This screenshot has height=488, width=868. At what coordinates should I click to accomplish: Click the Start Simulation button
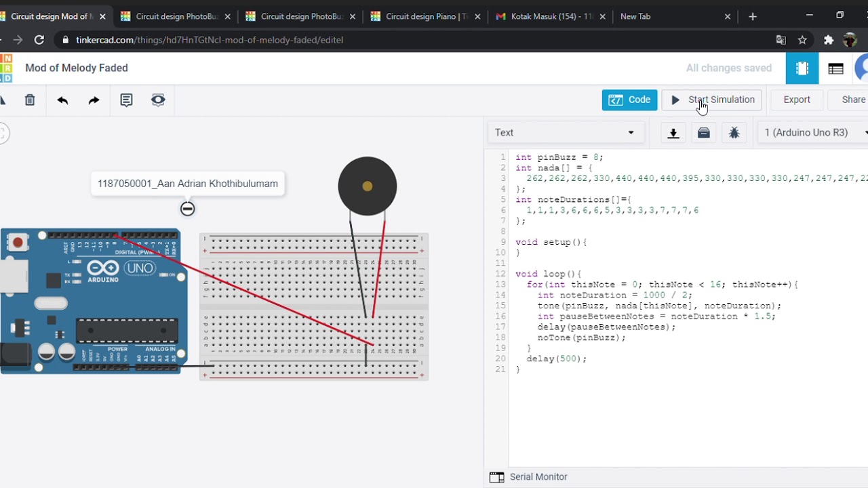712,100
